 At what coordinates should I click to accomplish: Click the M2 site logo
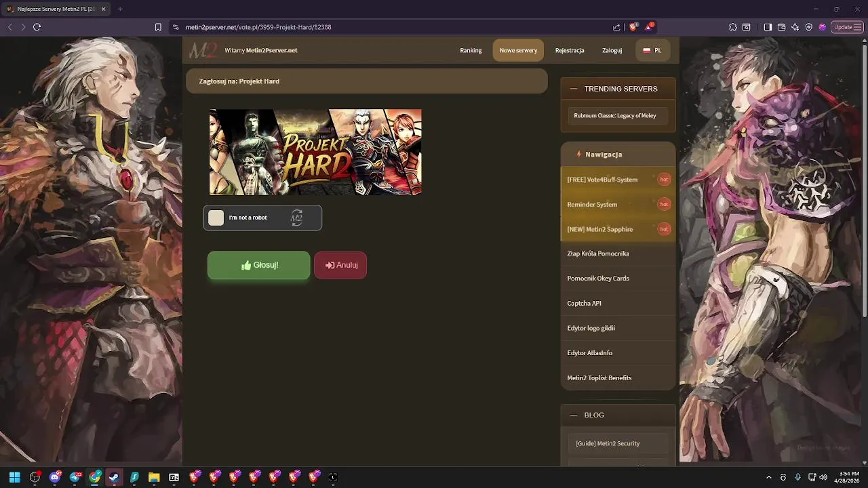[203, 50]
